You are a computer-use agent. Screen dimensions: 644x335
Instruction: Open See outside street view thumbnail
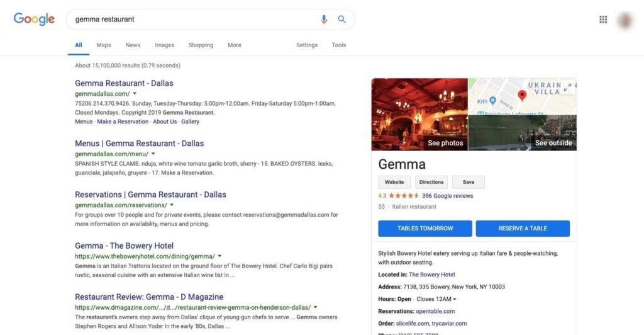(x=523, y=133)
